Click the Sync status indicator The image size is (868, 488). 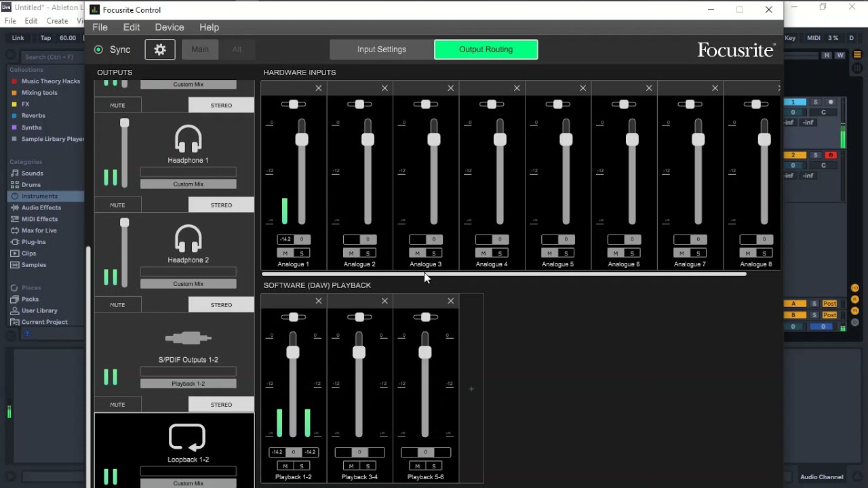(98, 49)
